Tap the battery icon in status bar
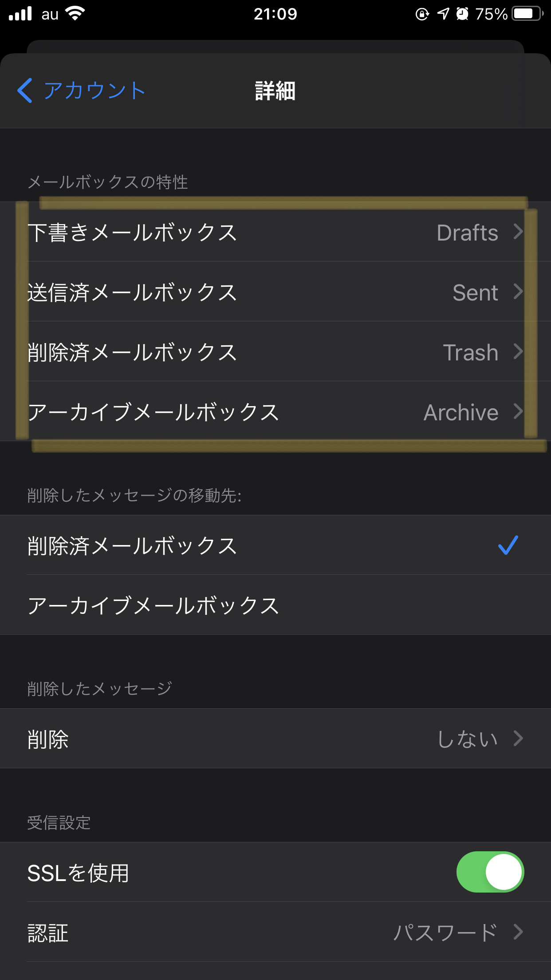The height and width of the screenshot is (980, 551). tap(527, 14)
